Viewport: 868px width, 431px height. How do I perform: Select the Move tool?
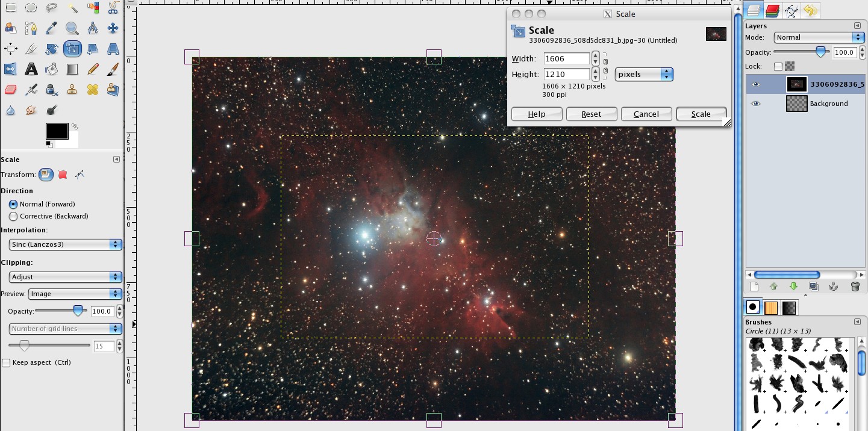113,28
